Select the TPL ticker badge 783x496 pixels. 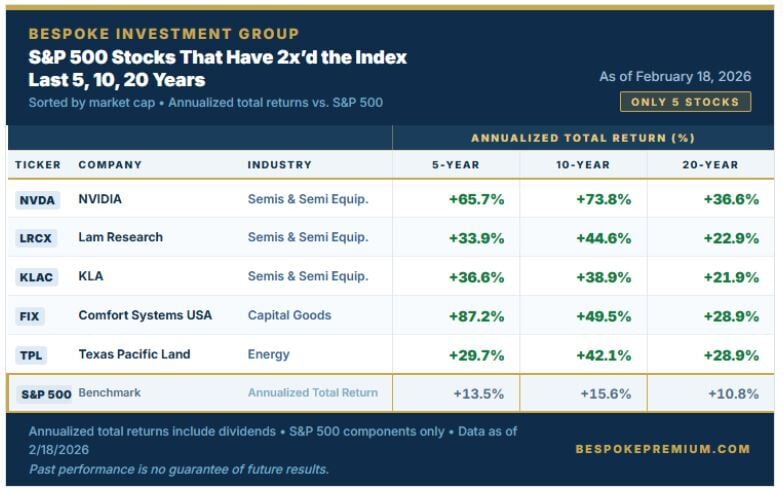click(31, 355)
